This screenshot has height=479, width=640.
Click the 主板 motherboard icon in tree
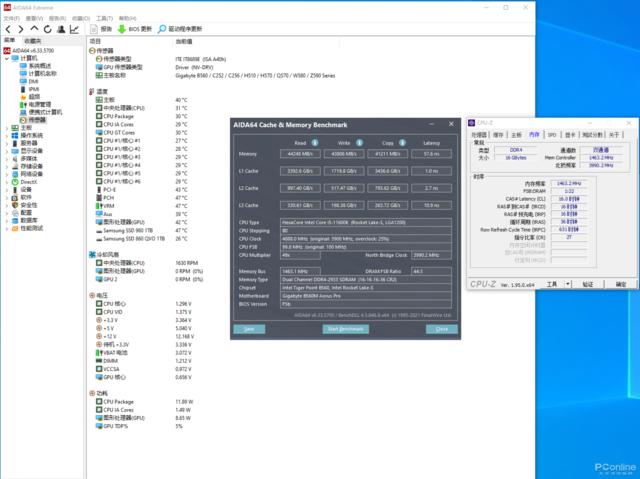pos(15,128)
